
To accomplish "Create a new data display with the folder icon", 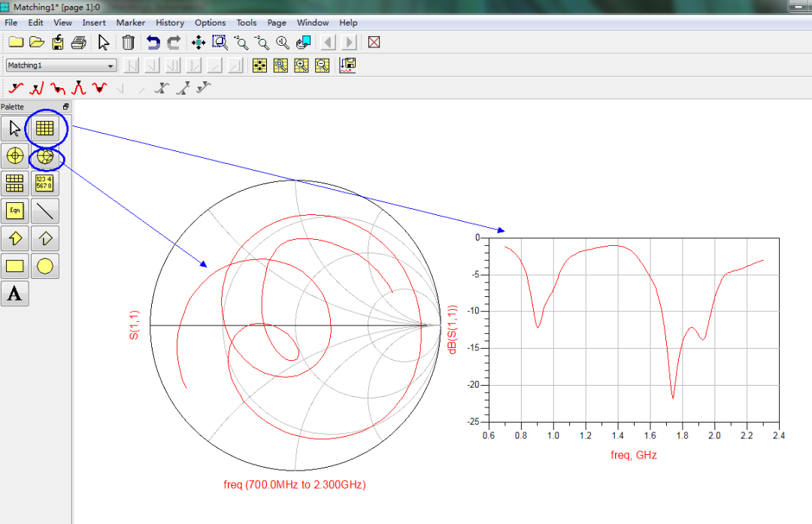I will pos(16,42).
